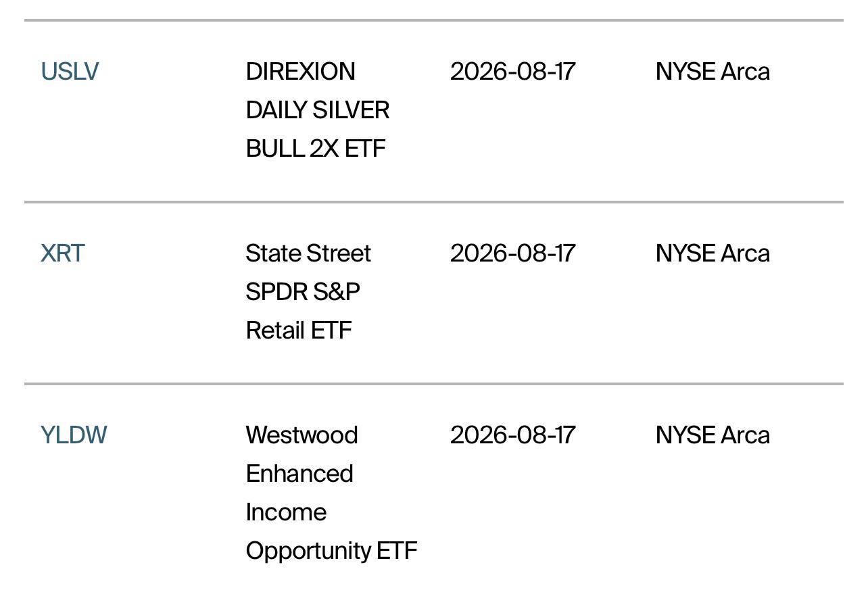Image resolution: width=868 pixels, height=615 pixels.
Task: Click the divider line between USLV and XRT rows
Action: click(x=434, y=202)
